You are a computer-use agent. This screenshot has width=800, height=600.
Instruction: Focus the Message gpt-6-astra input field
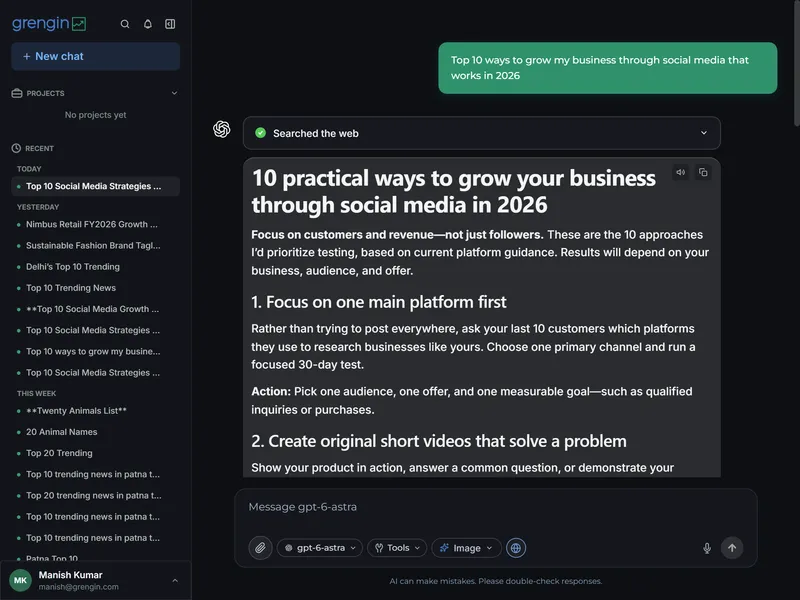tap(495, 507)
